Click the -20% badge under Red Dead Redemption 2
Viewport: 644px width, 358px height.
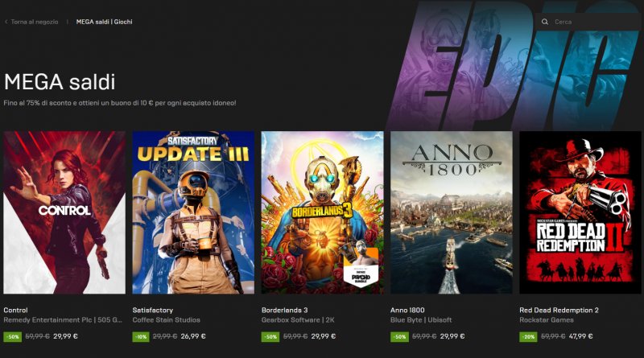528,336
